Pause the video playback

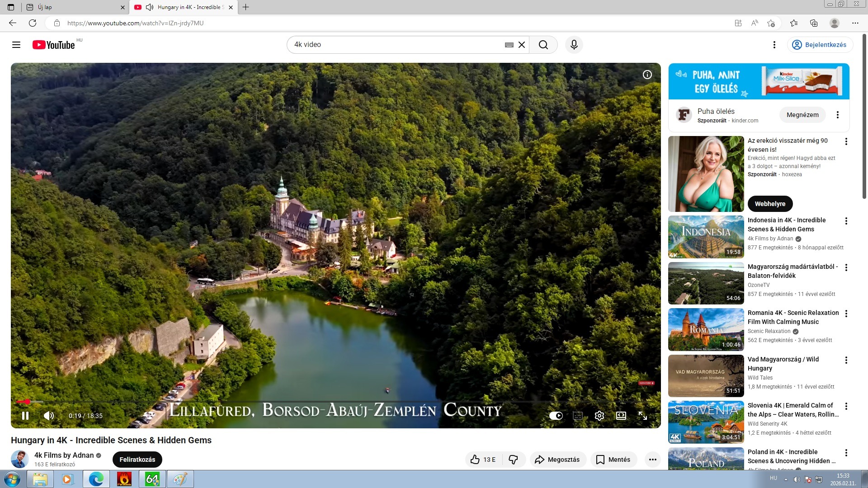[25, 416]
